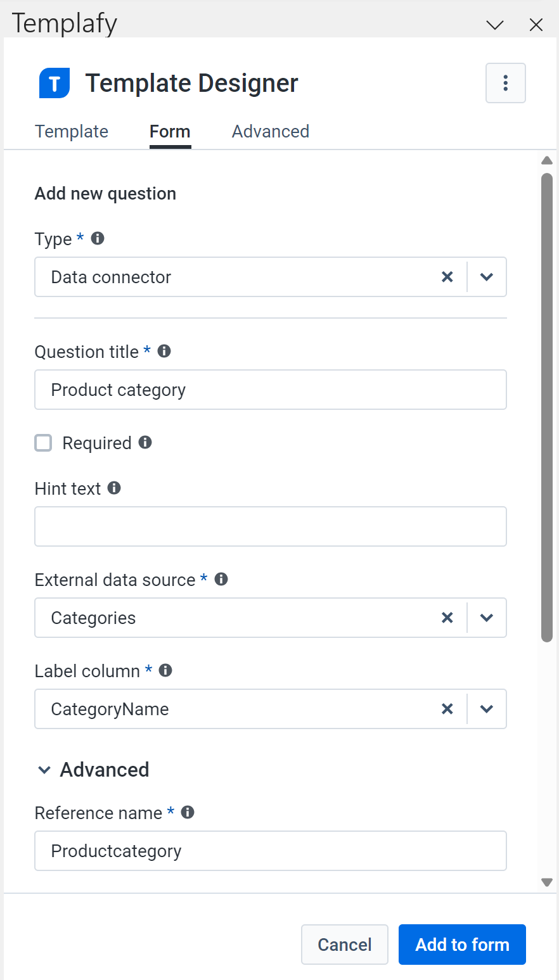559x980 pixels.
Task: Switch to the Advanced tab
Action: coord(271,132)
